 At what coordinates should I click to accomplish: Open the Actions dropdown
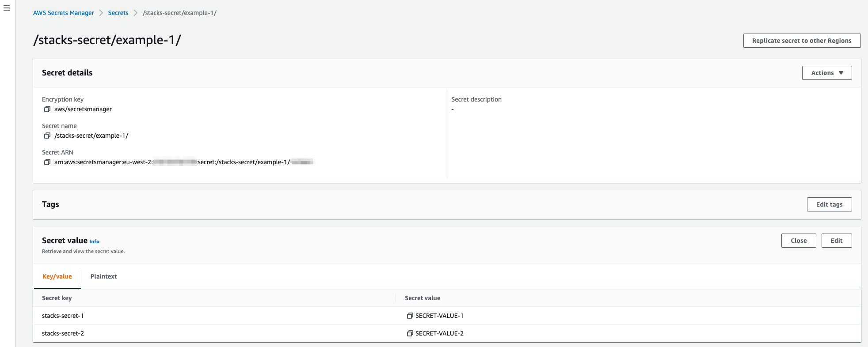(x=827, y=73)
